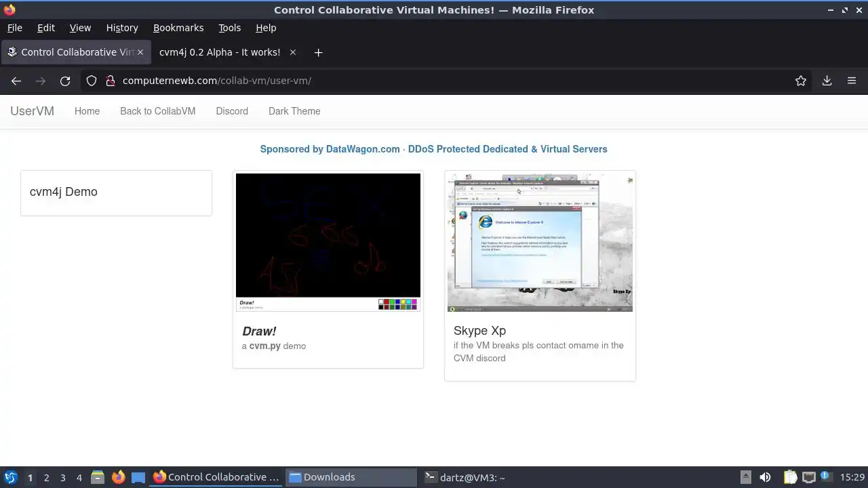Focus the URL address bar

[448, 81]
